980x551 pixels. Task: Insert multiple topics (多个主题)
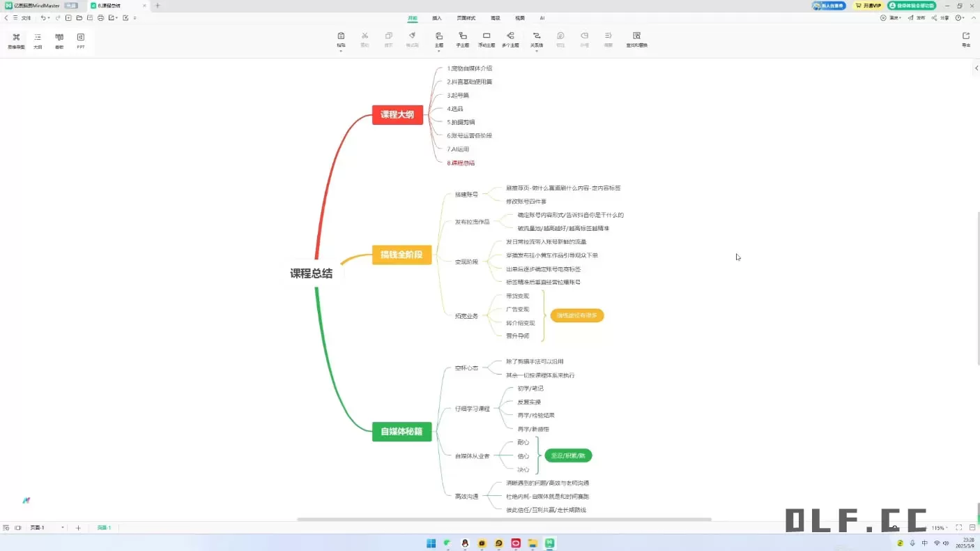(510, 39)
